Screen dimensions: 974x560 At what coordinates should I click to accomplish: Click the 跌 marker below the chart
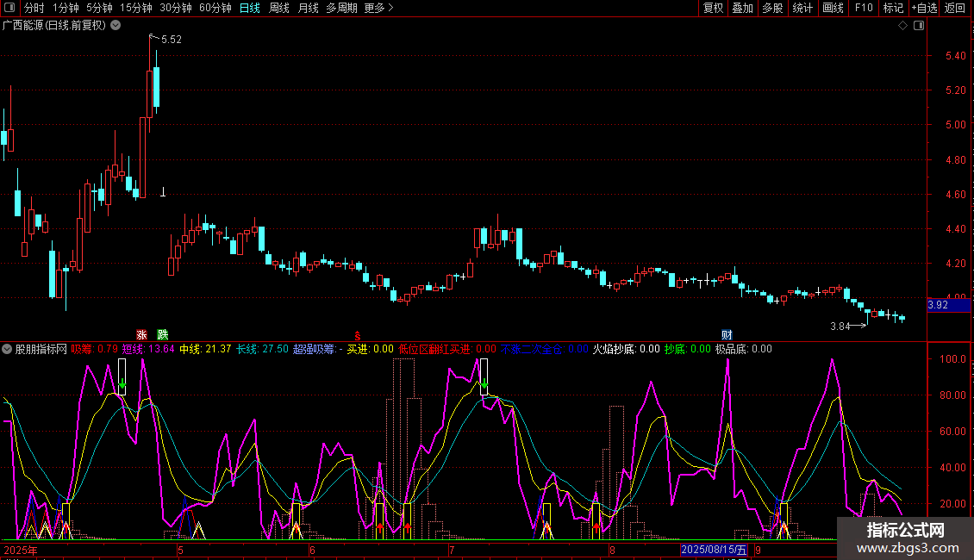click(x=163, y=334)
